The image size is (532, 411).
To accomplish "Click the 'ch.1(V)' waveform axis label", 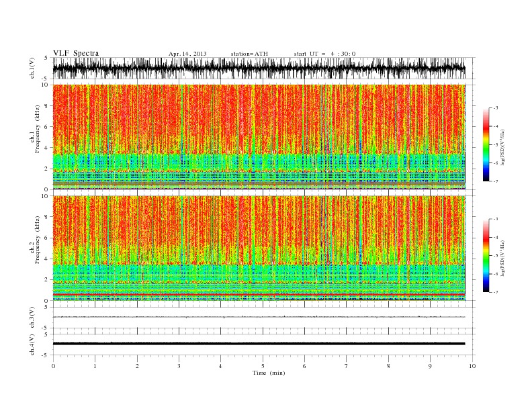I will [x=32, y=68].
